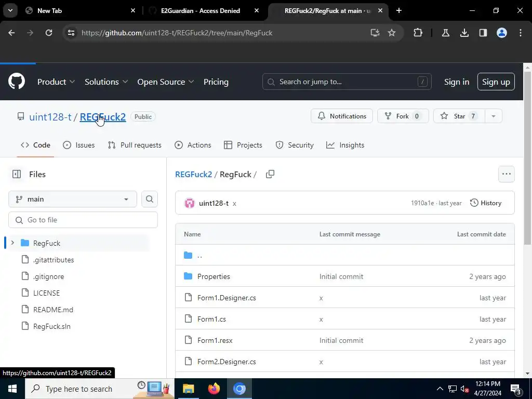532x399 pixels.
Task: Star the repository
Action: (459, 116)
